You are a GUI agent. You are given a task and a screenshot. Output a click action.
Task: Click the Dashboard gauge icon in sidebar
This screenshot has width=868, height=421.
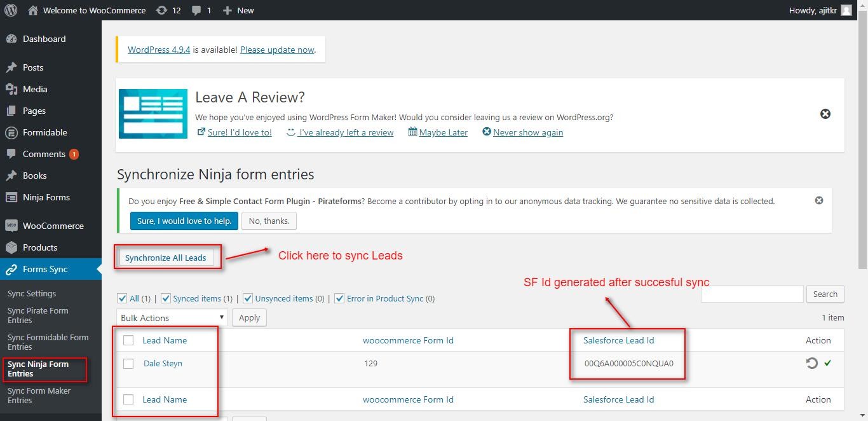coord(11,39)
